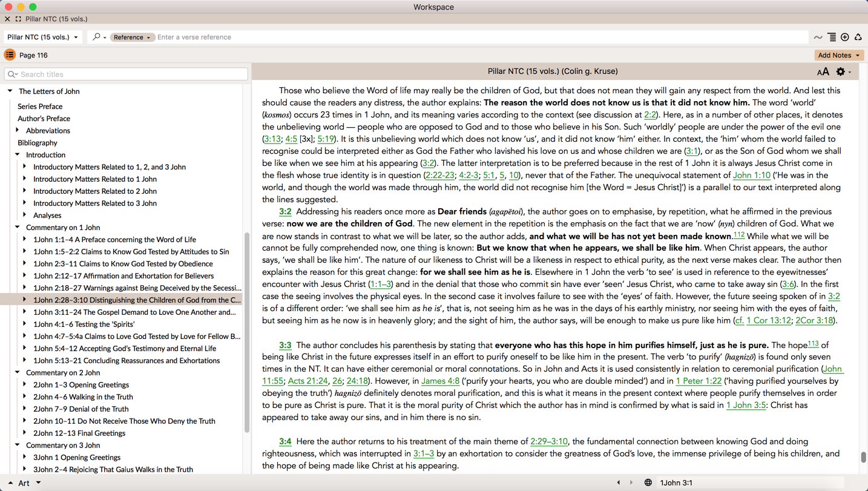Open footnote 113 after 'The hope'
Viewport: 868px width, 491px height.
click(x=813, y=344)
